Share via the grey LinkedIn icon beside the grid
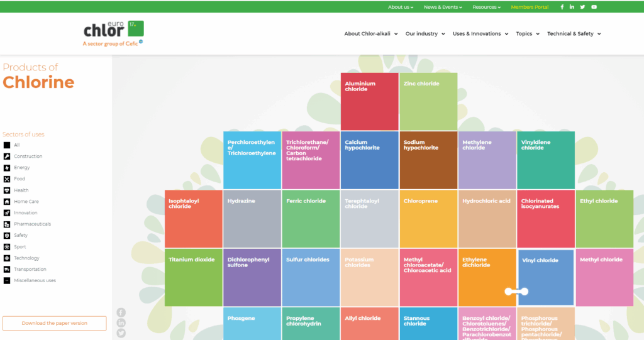Image resolution: width=644 pixels, height=340 pixels. [121, 322]
